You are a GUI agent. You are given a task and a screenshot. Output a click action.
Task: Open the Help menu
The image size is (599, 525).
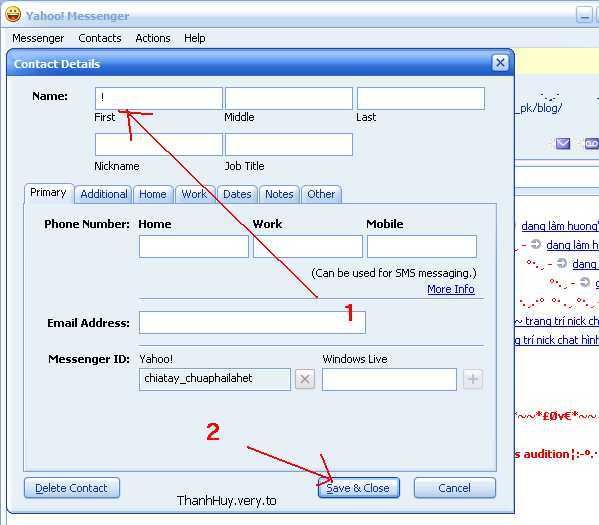194,38
